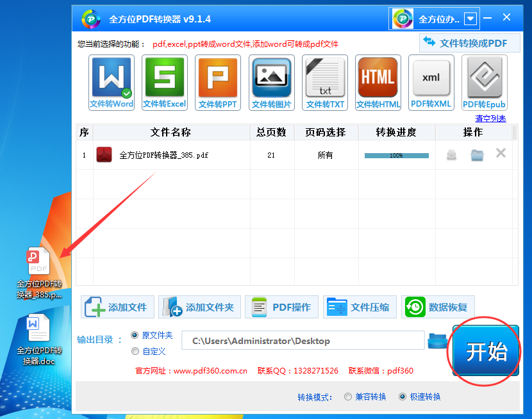Open the PDF操作 tools
The height and width of the screenshot is (419, 532).
[281, 307]
